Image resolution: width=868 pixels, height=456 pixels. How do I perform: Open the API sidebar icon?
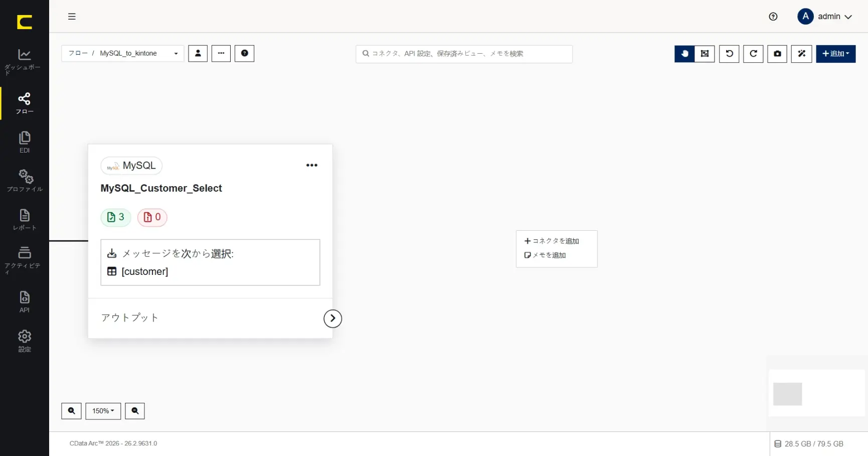pos(24,302)
